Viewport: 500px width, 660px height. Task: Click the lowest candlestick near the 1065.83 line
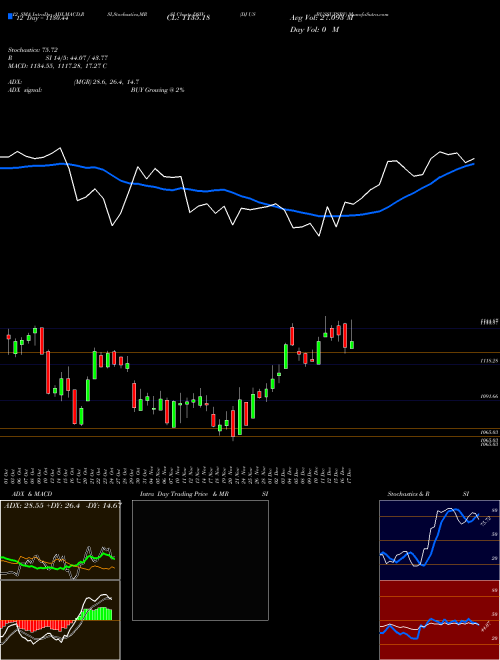(233, 424)
